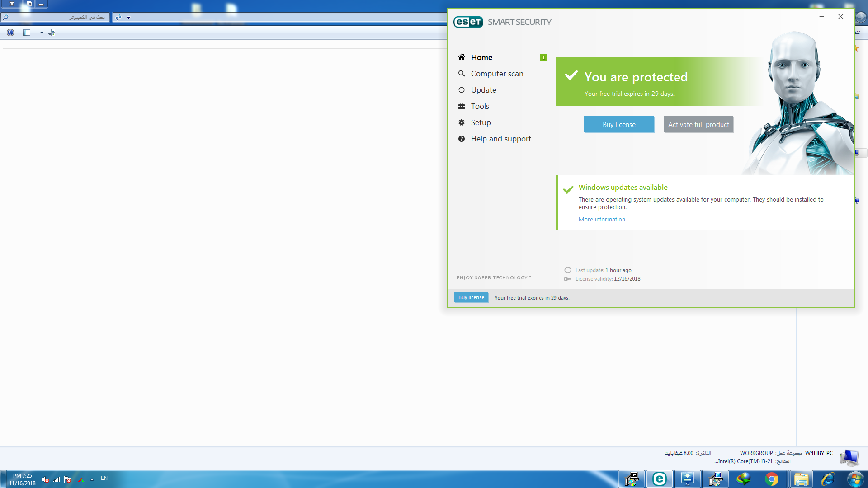The width and height of the screenshot is (868, 488).
Task: Click blue download arrow taskbar icon
Action: (688, 479)
